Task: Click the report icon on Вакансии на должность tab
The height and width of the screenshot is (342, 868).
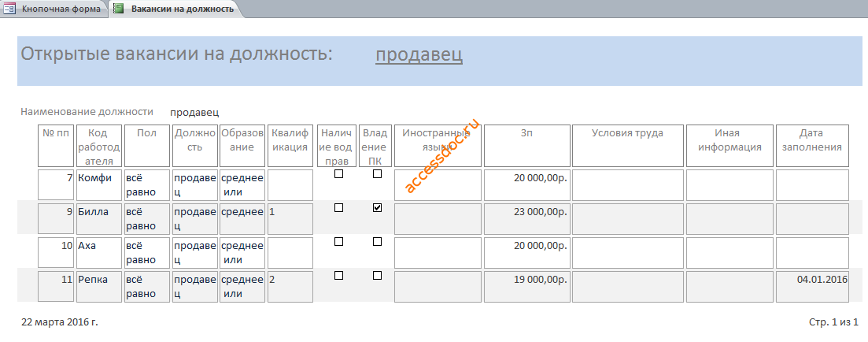Action: tap(119, 9)
